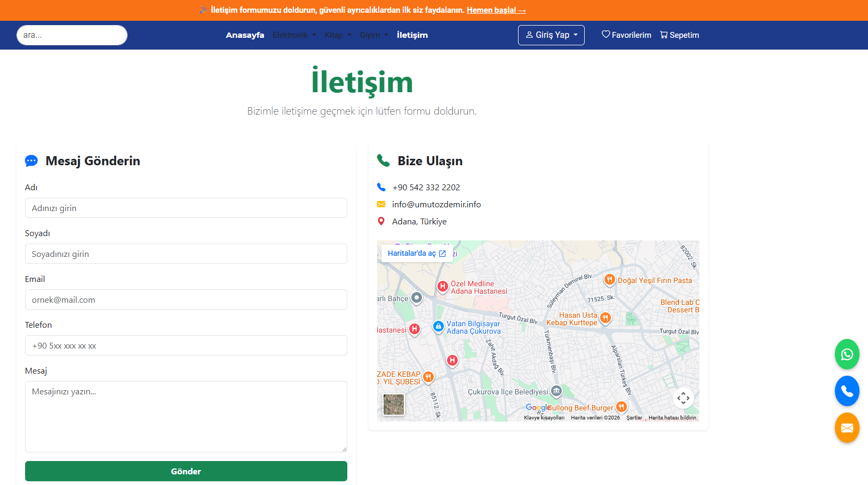868x485 pixels.
Task: Click 'Haritalar'da aç' link on map
Action: click(x=416, y=254)
